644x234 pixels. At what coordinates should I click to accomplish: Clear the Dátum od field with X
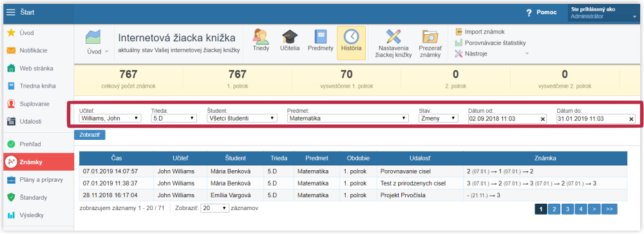(542, 119)
